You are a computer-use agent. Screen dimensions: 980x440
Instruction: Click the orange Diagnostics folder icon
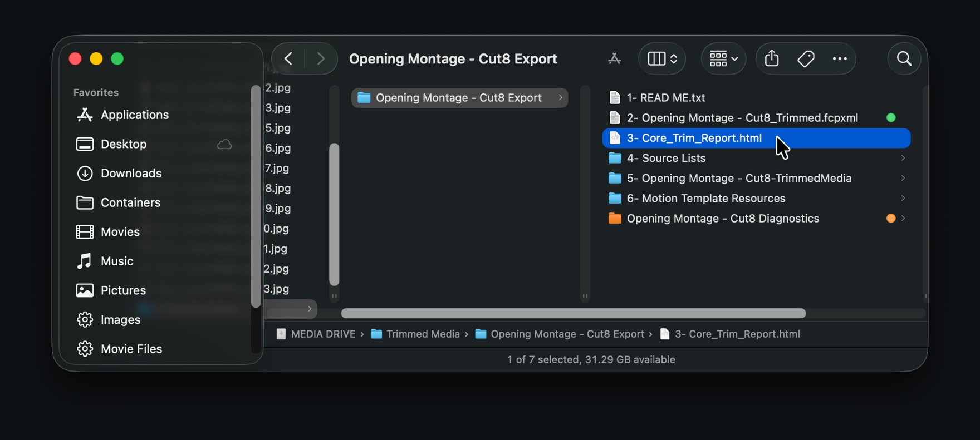[x=615, y=219]
